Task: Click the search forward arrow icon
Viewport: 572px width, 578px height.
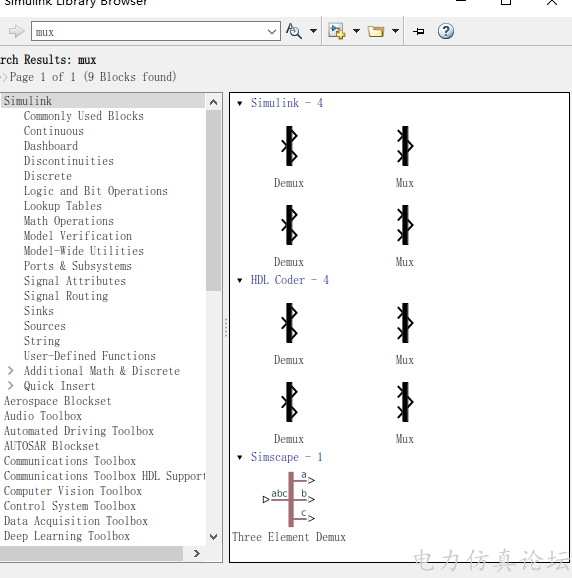Action: pyautogui.click(x=16, y=31)
